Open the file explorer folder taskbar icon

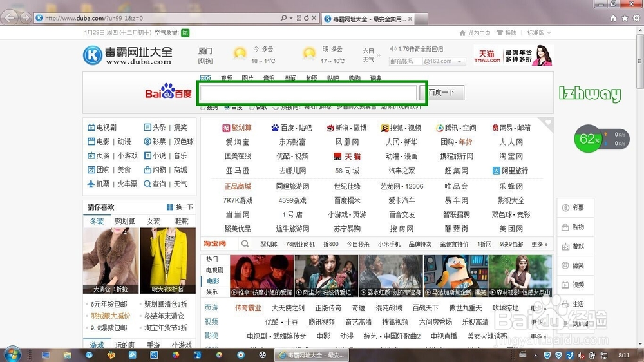(68, 355)
